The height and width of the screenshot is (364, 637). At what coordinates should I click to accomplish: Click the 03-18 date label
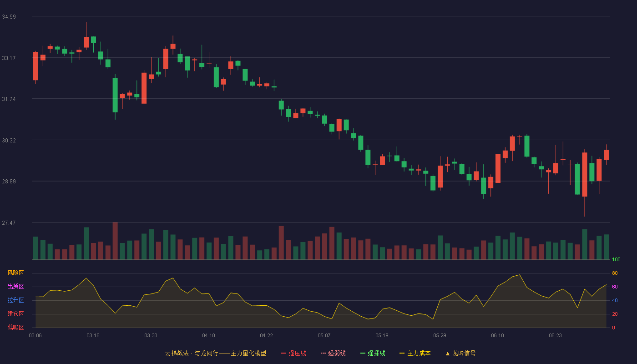pos(93,335)
